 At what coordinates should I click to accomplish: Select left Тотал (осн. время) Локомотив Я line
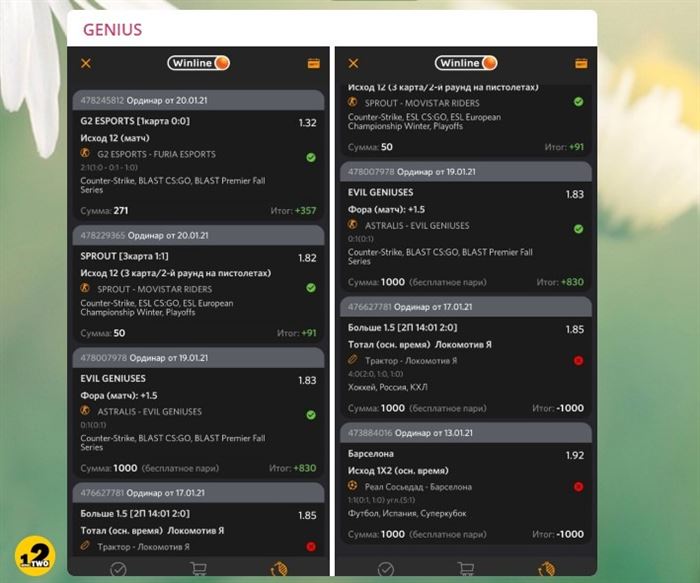(x=152, y=530)
